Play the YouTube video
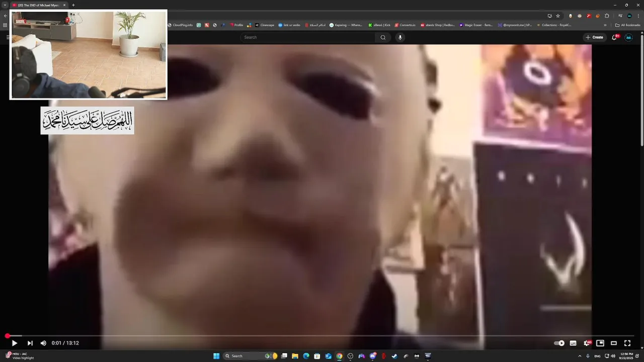Viewport: 644px width, 362px height. tap(15, 343)
